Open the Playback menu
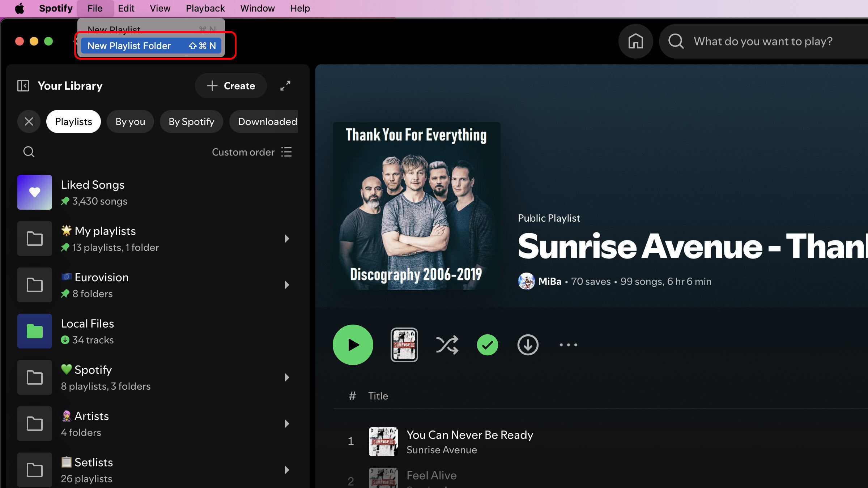The image size is (868, 488). [x=205, y=8]
